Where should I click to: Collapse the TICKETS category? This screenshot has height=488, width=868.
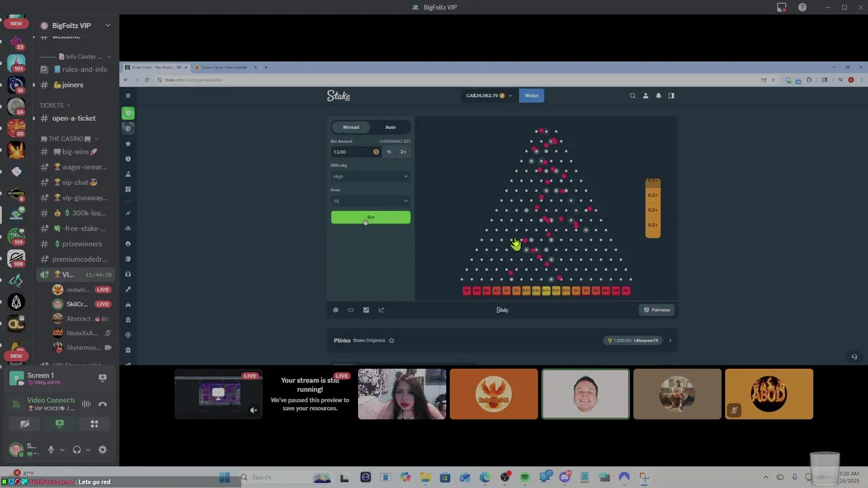tap(55, 105)
